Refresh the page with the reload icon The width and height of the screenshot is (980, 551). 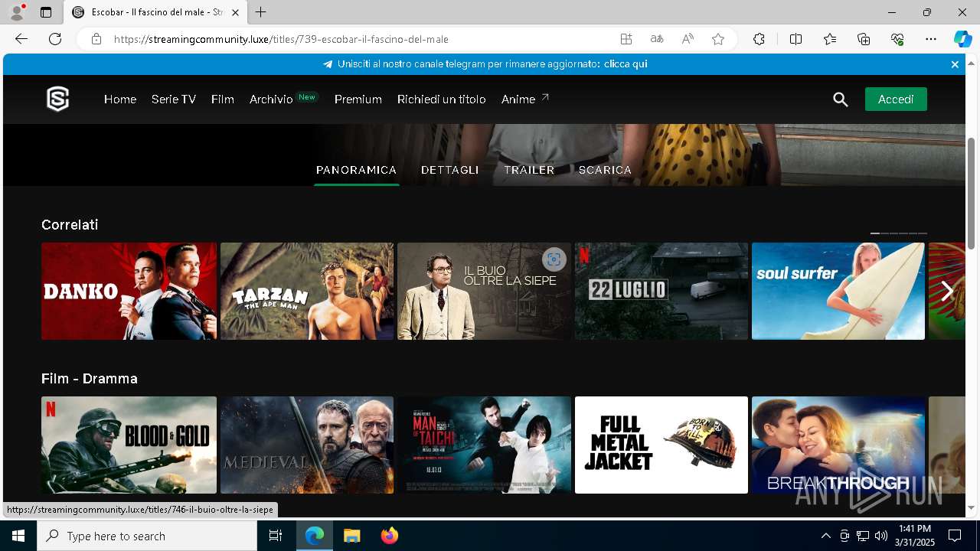(55, 39)
